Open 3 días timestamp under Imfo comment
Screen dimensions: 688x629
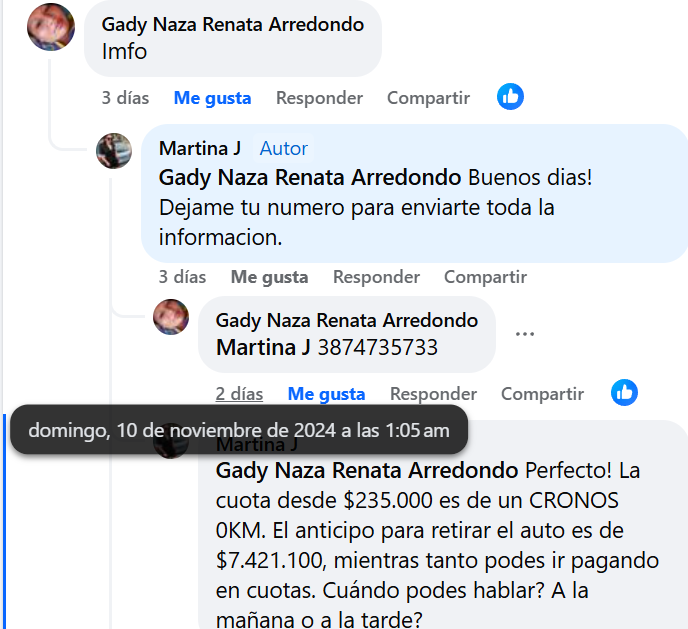125,98
